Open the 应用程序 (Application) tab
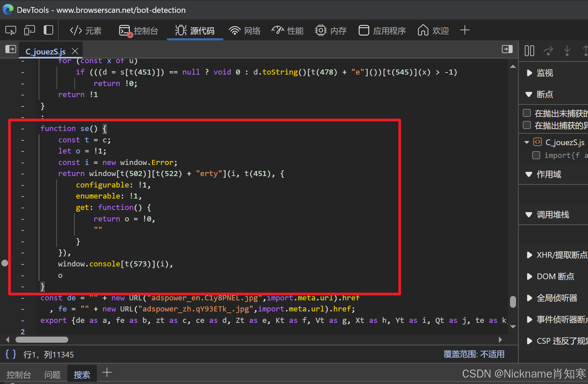 pos(382,31)
